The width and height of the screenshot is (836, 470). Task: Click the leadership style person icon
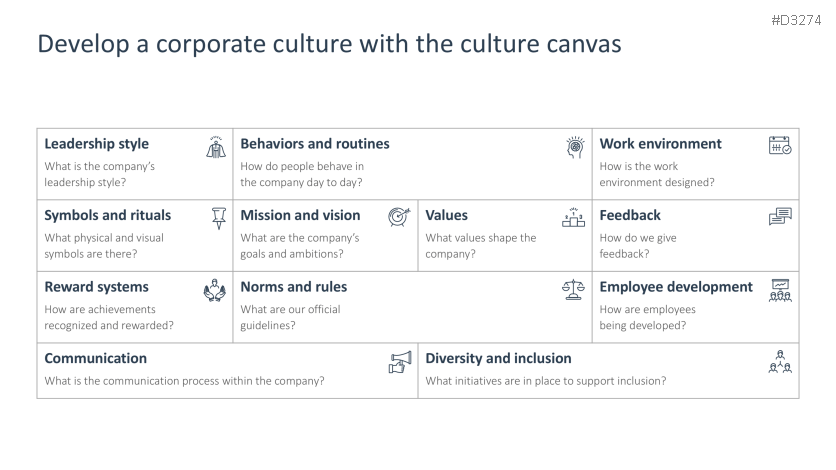point(216,147)
